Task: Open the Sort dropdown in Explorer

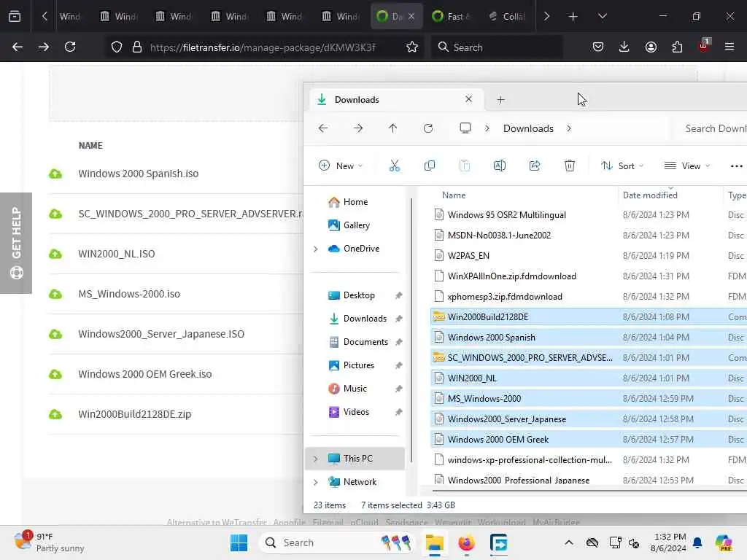Action: tap(622, 166)
